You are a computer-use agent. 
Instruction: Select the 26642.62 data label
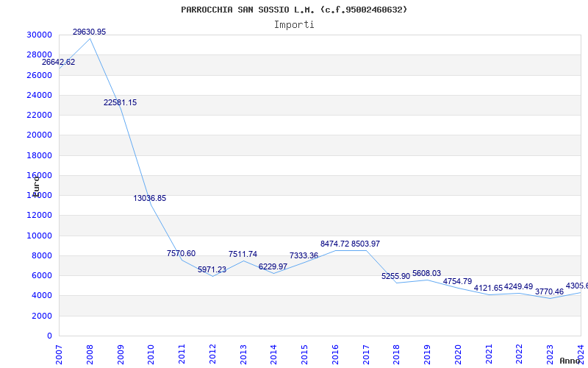pos(59,63)
